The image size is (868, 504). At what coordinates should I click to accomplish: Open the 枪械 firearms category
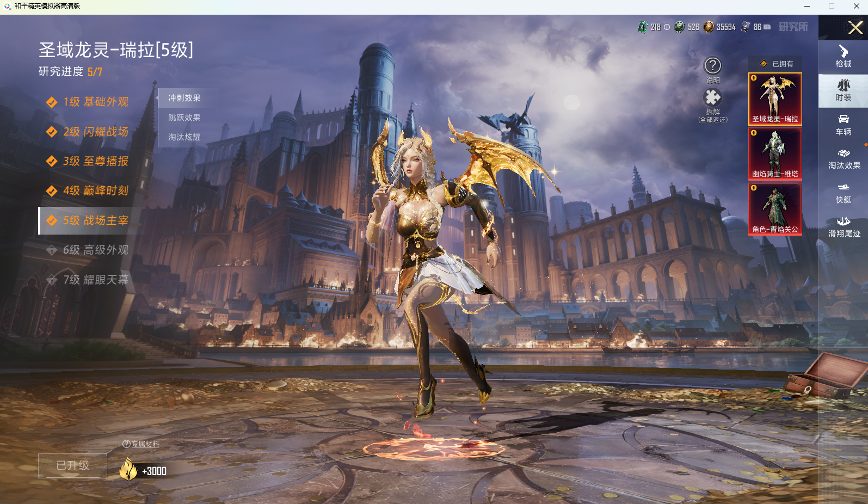point(843,56)
